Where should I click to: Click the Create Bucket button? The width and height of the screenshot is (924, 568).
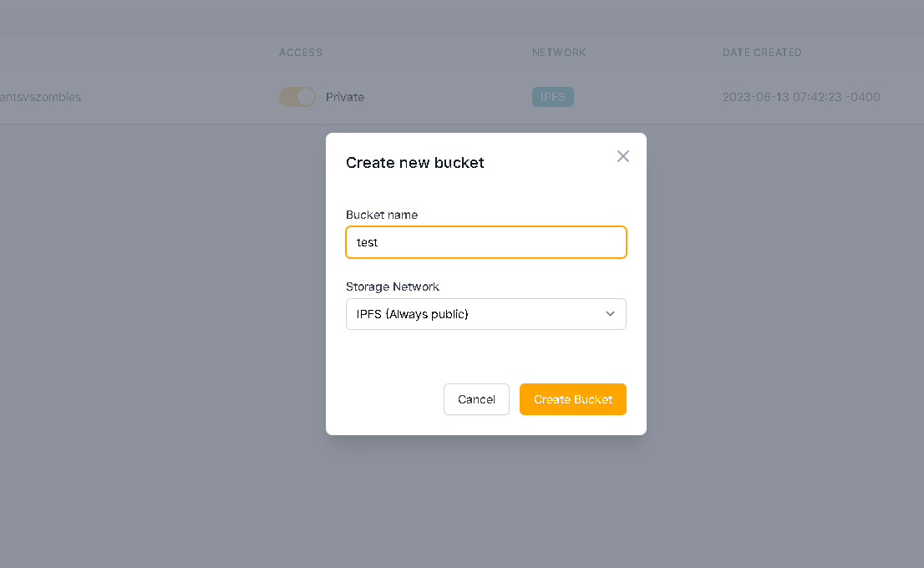573,399
